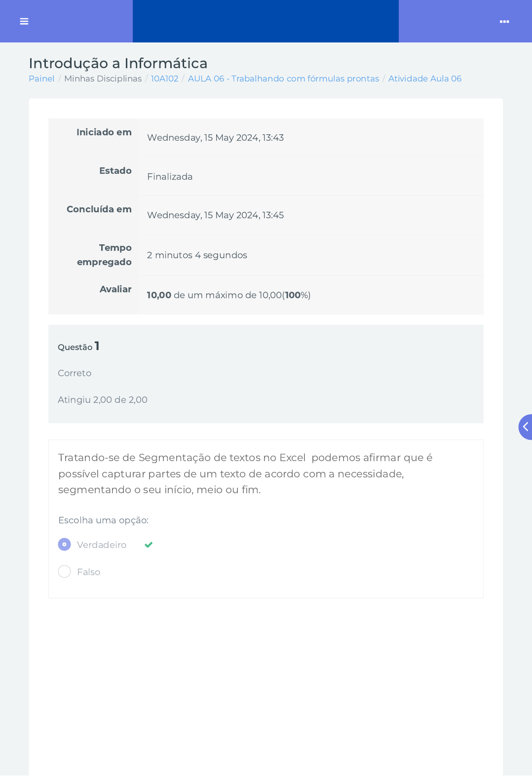This screenshot has height=776, width=532.
Task: Open the hamburger navigation menu
Action: [x=24, y=21]
